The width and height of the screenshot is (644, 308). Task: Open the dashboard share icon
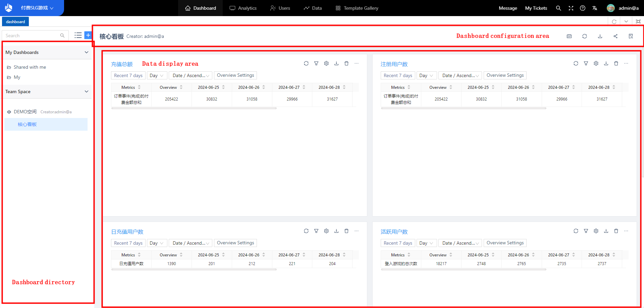(615, 36)
